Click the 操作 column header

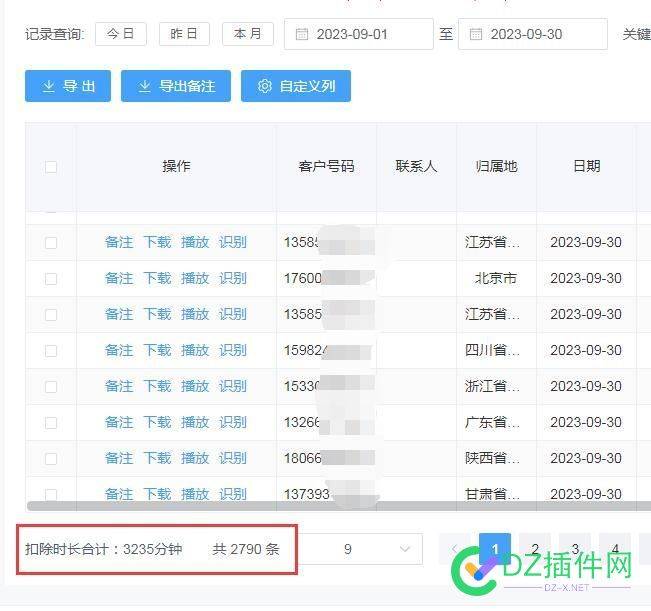click(176, 166)
